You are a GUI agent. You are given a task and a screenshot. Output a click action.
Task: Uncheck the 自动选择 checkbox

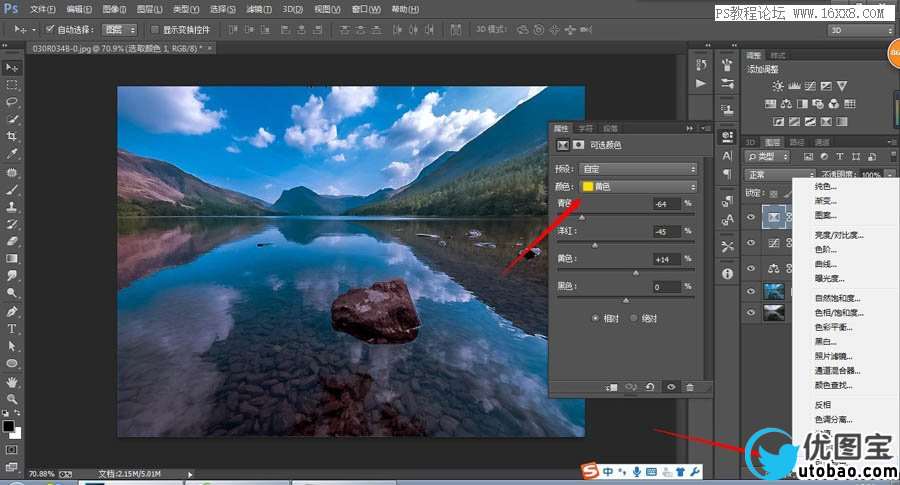coord(48,29)
